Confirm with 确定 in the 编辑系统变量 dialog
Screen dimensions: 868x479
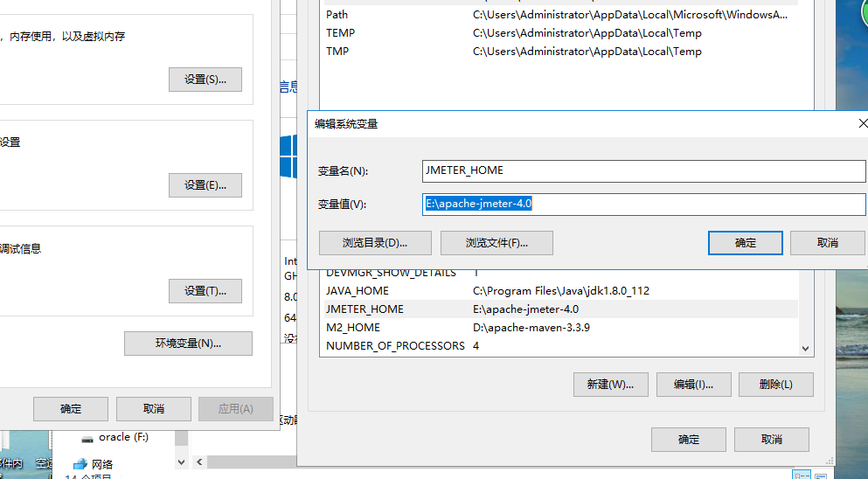point(745,243)
